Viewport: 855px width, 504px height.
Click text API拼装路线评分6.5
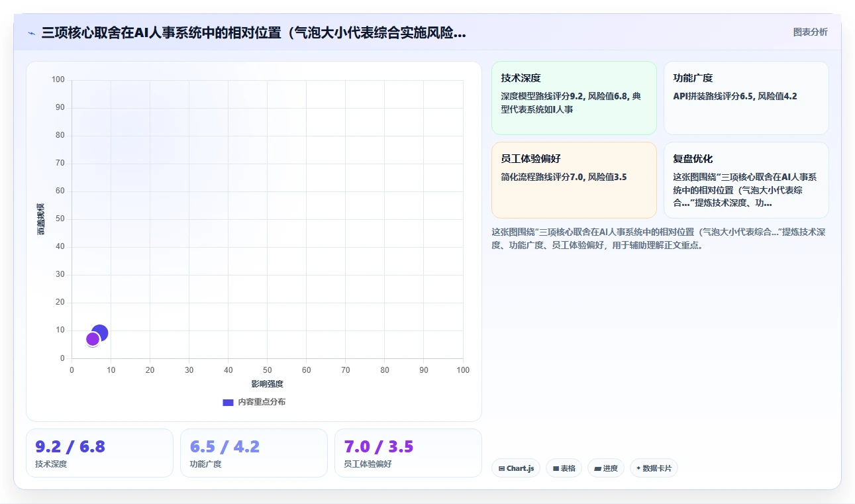[713, 96]
